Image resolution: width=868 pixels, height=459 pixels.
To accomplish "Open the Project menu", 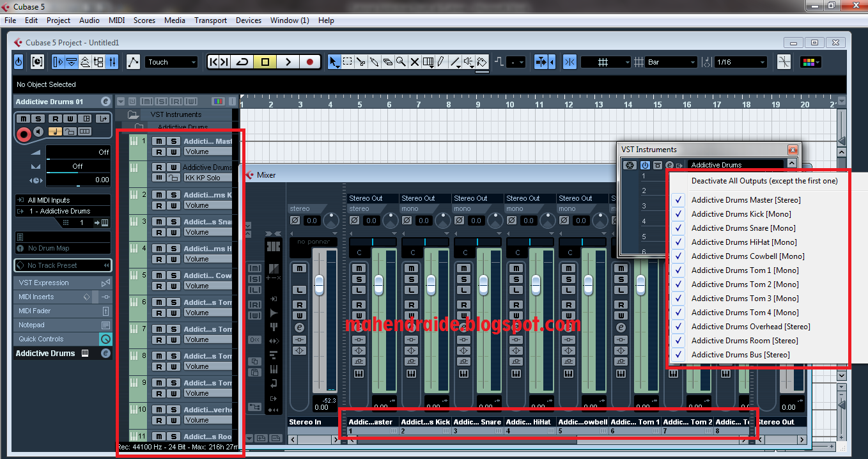I will coord(58,20).
